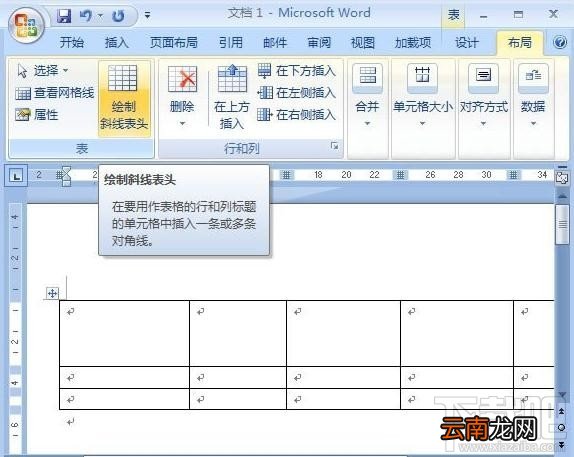Toggle ruler with button above scrollbar

tap(562, 177)
